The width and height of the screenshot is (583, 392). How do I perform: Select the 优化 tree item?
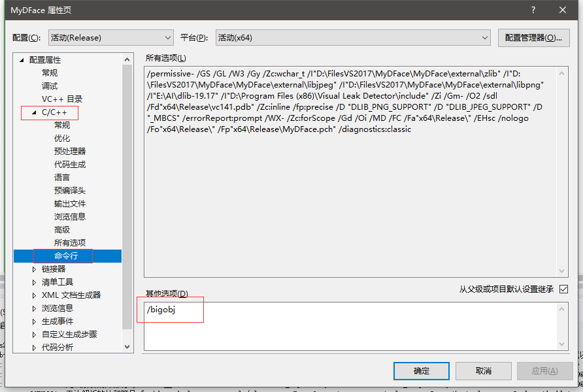tap(61, 139)
